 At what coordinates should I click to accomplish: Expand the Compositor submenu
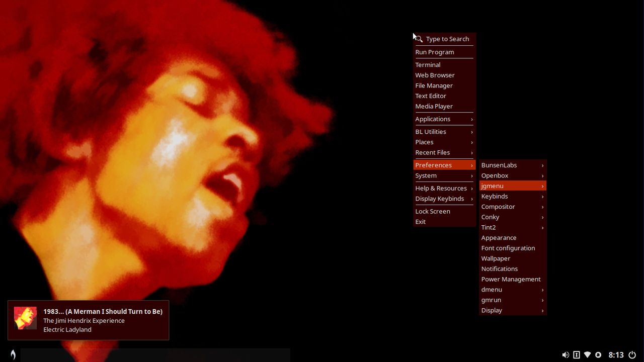pos(513,207)
